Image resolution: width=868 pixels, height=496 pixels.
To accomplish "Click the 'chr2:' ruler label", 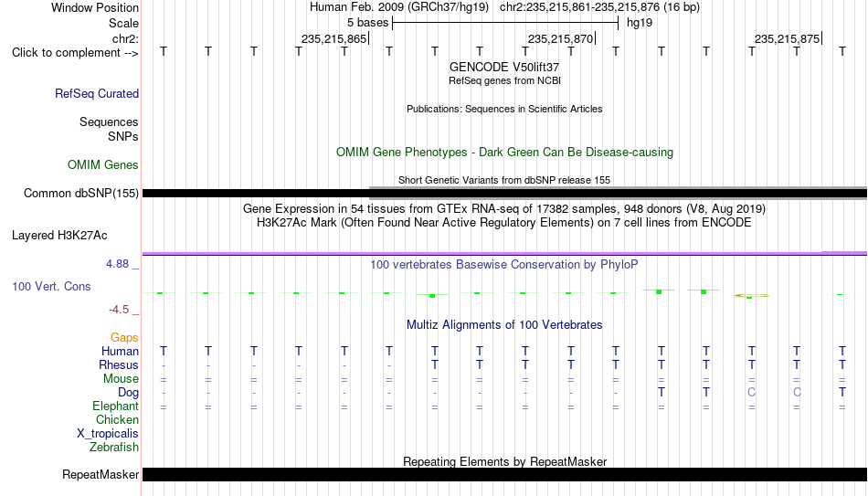I will [125, 38].
